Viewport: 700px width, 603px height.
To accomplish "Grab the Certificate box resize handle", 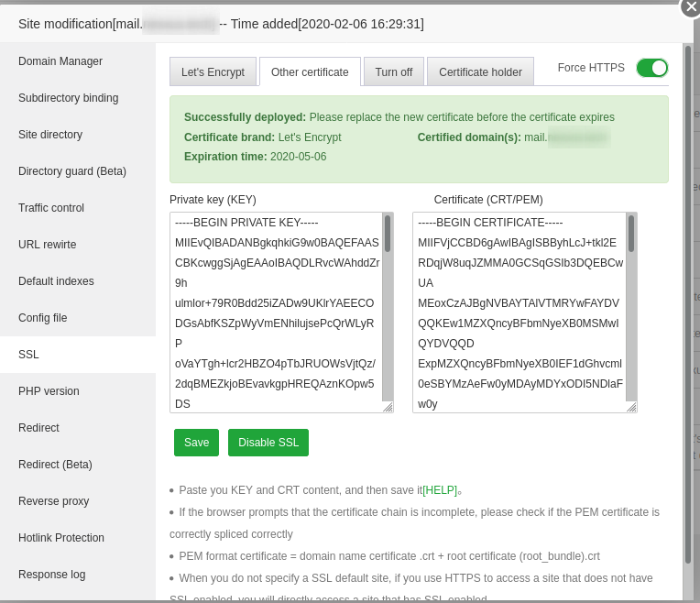I will 630,407.
